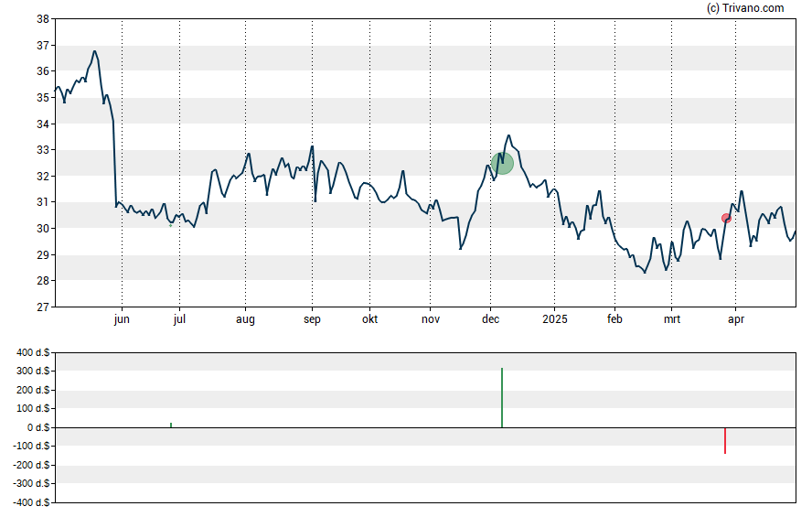Viewport: 812px width, 517px height.
Task: Click the '36' price axis label
Action: pyautogui.click(x=43, y=71)
